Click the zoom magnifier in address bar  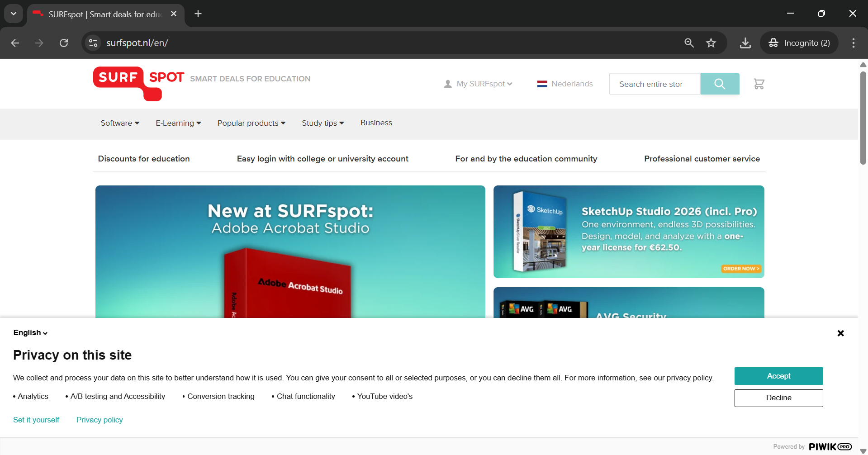click(688, 43)
